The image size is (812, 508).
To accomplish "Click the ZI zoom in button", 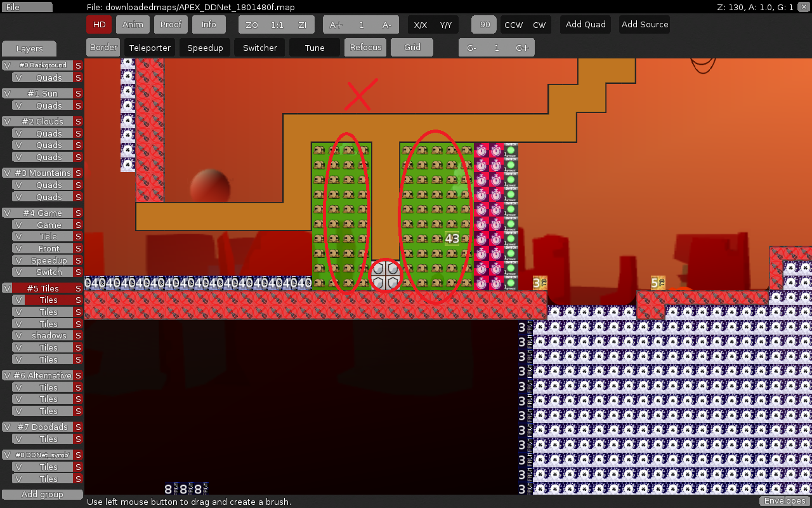I will click(302, 25).
